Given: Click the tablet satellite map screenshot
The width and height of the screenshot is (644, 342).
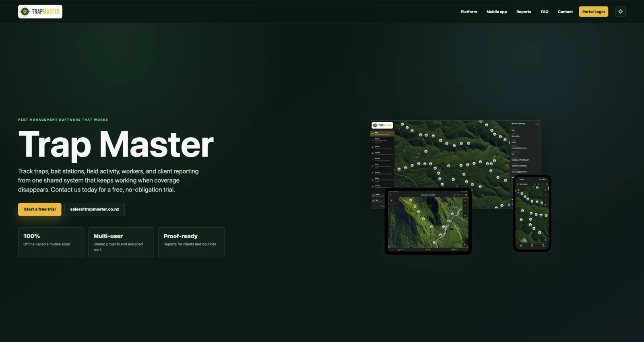Looking at the screenshot, I should 428,221.
